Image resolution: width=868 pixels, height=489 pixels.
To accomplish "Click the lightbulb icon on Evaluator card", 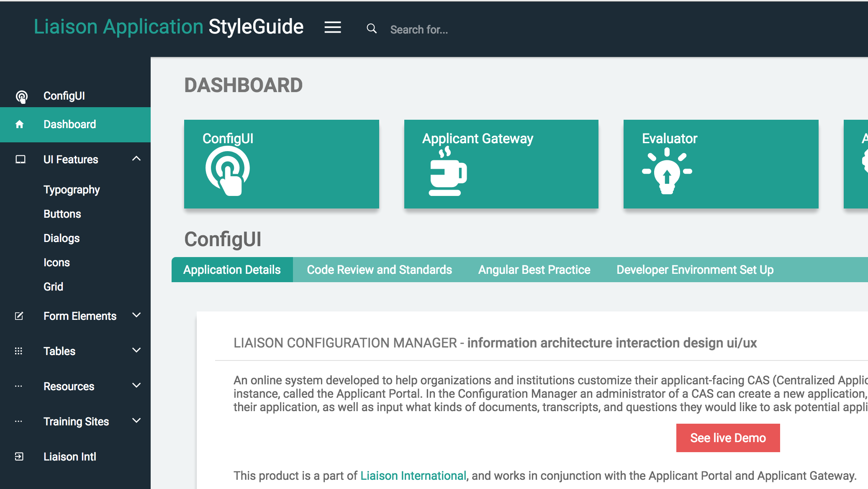I will pyautogui.click(x=667, y=171).
